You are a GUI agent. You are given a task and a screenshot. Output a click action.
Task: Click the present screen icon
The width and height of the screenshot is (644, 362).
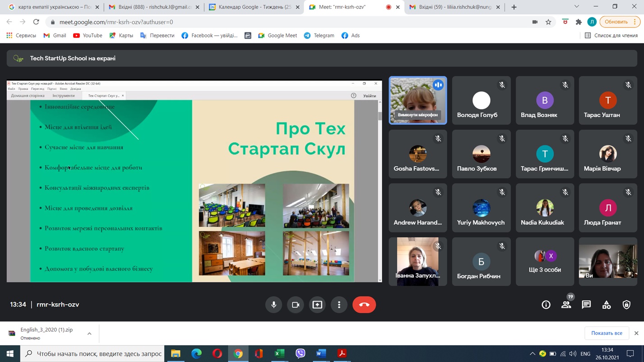coord(317,305)
